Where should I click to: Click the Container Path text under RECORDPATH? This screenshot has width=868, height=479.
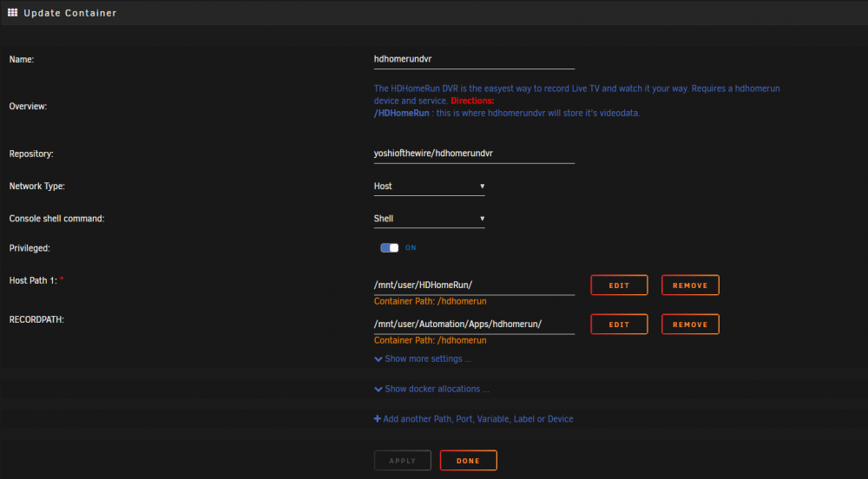[431, 340]
